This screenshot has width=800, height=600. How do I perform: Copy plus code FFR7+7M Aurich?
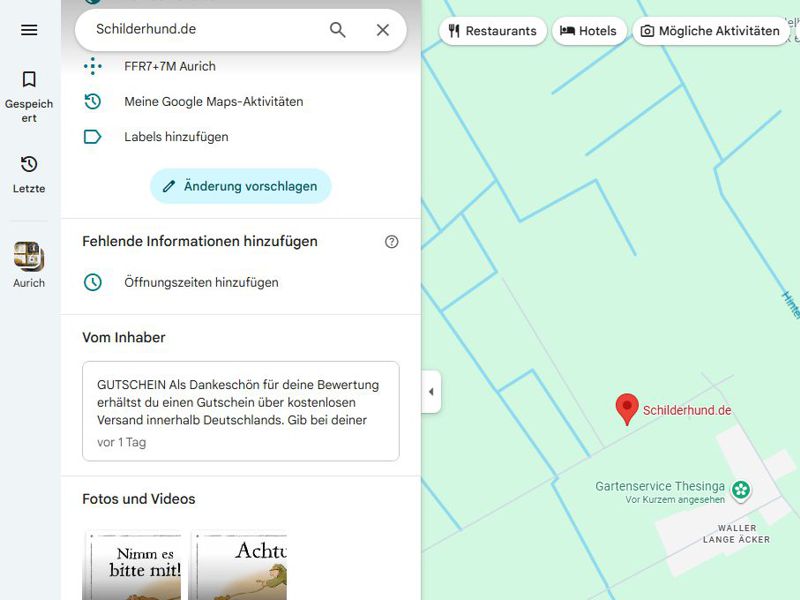170,67
